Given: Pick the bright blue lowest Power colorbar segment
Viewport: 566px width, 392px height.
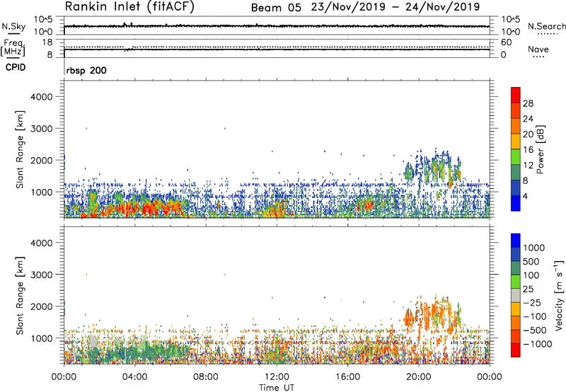Looking at the screenshot, I should (516, 203).
